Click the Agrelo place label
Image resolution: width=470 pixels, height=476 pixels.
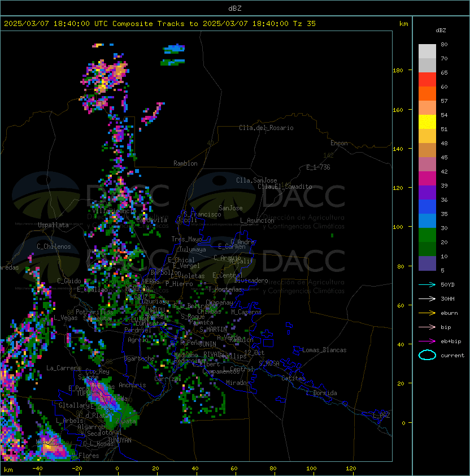click(138, 340)
